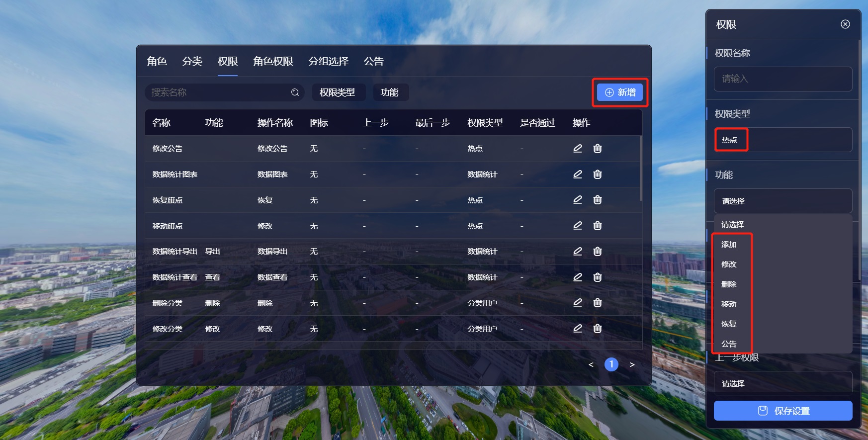This screenshot has width=868, height=440.
Task: Switch to the 分类 tab
Action: pyautogui.click(x=192, y=61)
